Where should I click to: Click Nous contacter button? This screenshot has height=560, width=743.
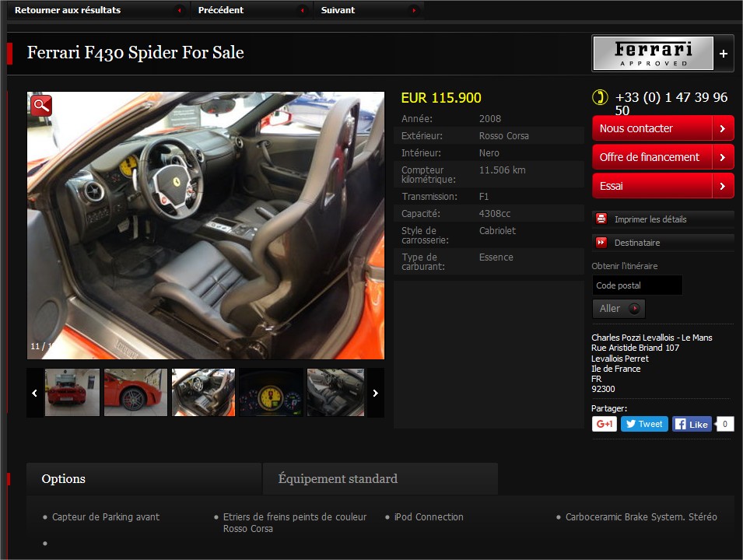663,128
